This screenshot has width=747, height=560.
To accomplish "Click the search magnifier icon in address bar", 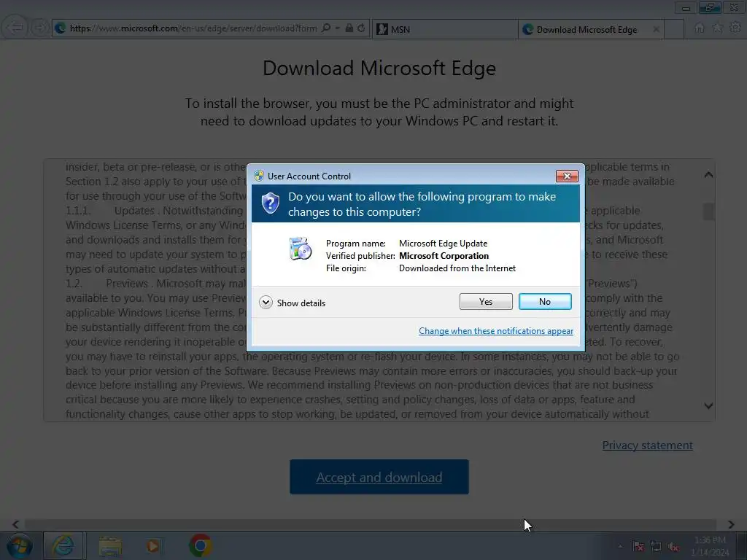I will [x=326, y=28].
